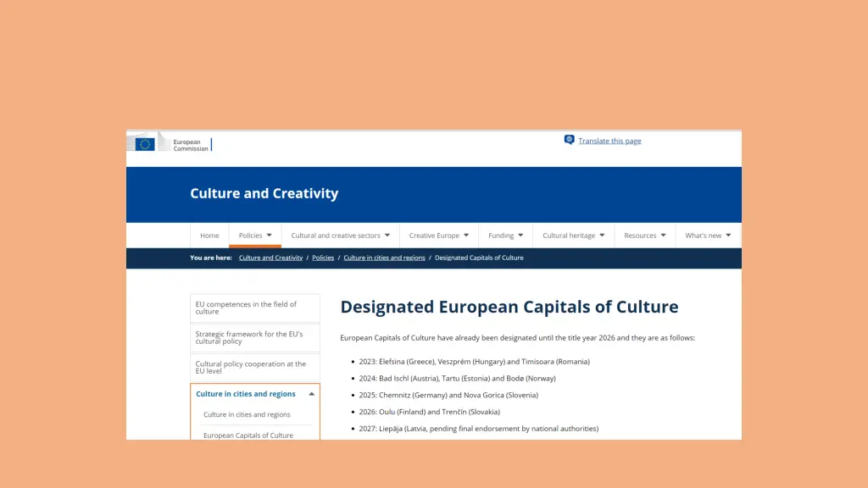Screen dimensions: 868x488
Task: Open the Translate this page link
Action: click(609, 141)
